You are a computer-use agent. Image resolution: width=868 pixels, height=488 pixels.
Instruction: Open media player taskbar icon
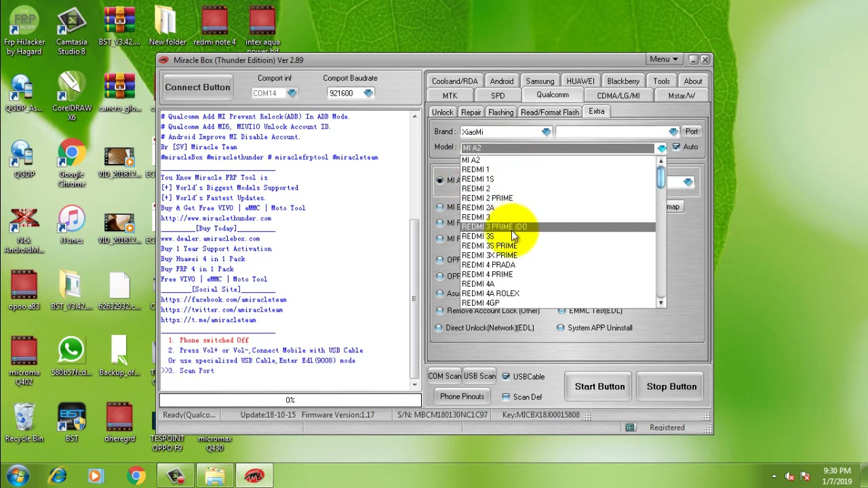pyautogui.click(x=96, y=476)
